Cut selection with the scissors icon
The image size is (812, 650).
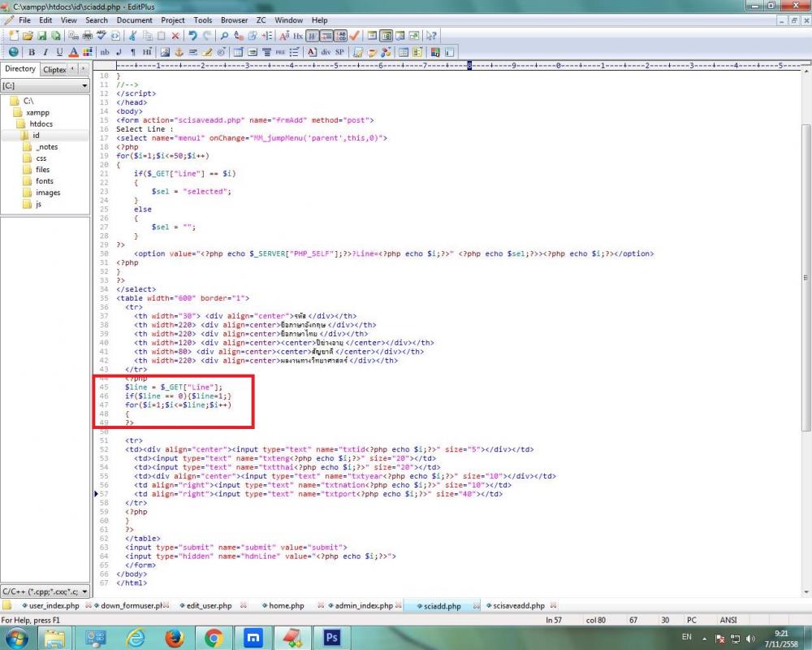pyautogui.click(x=132, y=36)
